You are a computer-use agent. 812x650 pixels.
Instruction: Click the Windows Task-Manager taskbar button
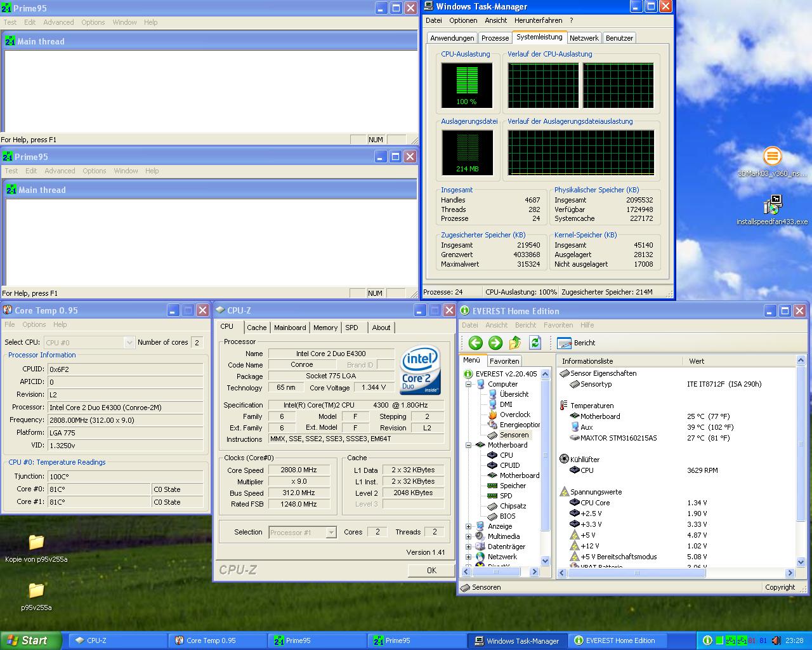tap(518, 640)
